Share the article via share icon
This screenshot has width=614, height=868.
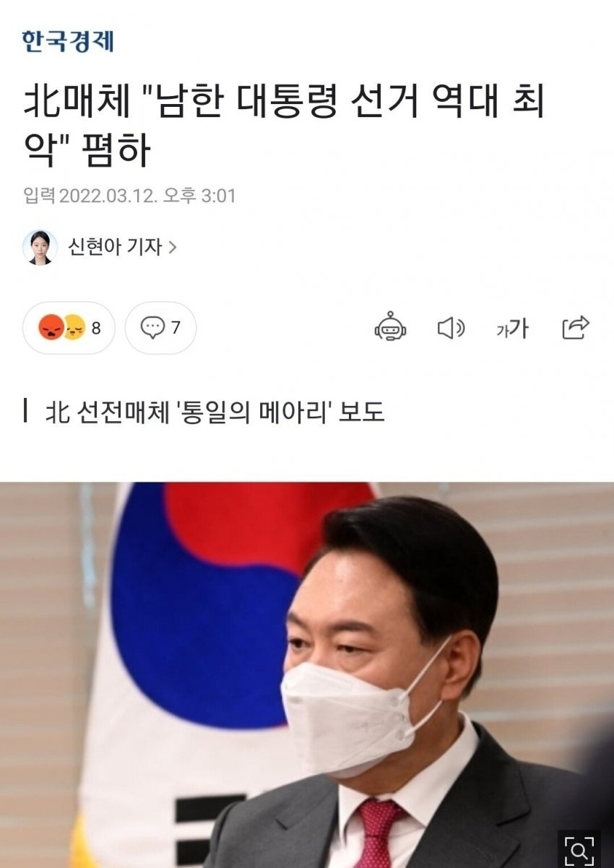(x=576, y=328)
